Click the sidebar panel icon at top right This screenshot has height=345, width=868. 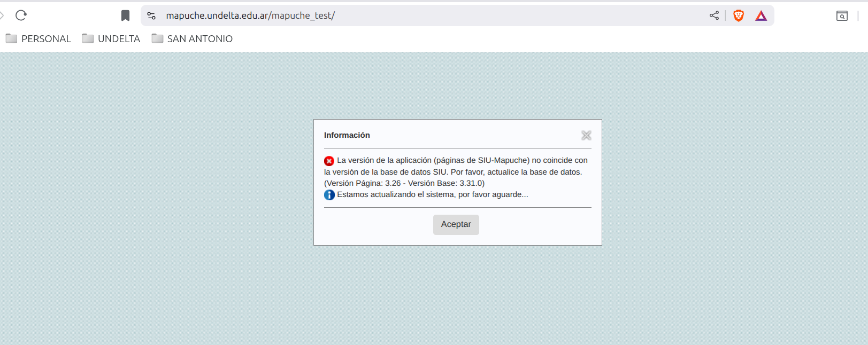(x=842, y=15)
